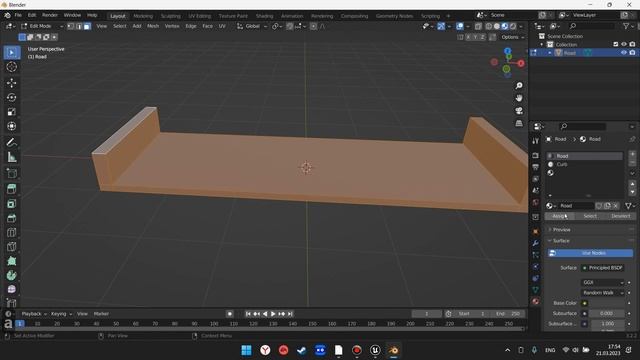Open the Face menu in viewport header

[x=207, y=26]
